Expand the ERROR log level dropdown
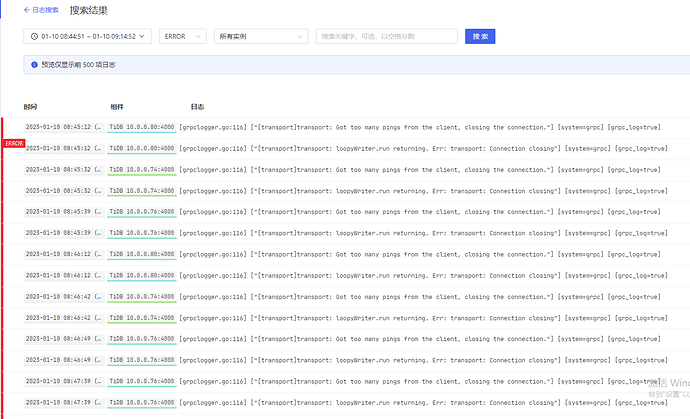The image size is (690, 419). click(x=182, y=37)
